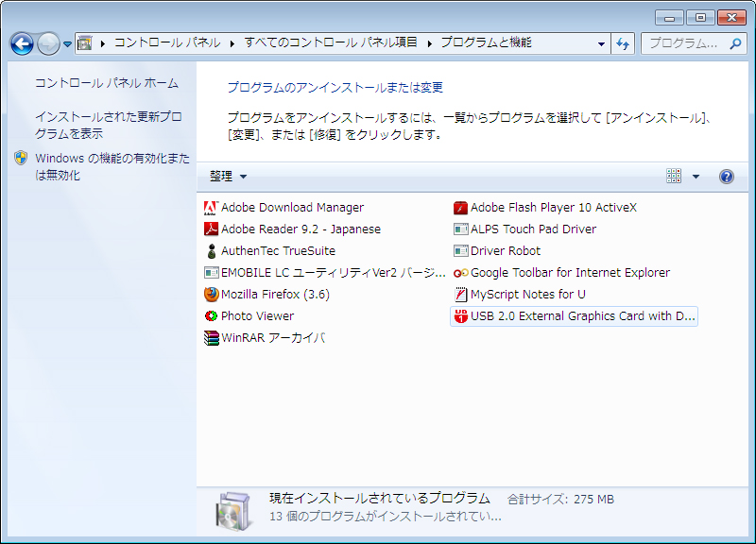Click the Driver Robot icon

(x=461, y=251)
